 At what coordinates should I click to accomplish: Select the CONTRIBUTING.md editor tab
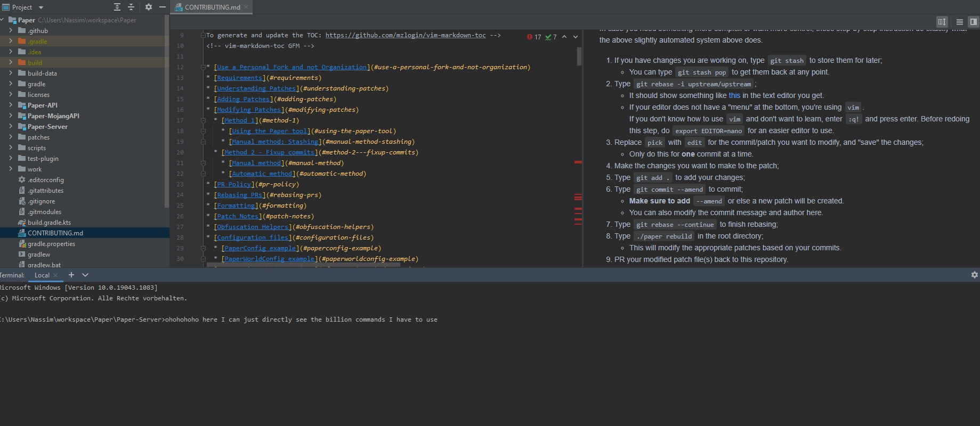pyautogui.click(x=212, y=7)
